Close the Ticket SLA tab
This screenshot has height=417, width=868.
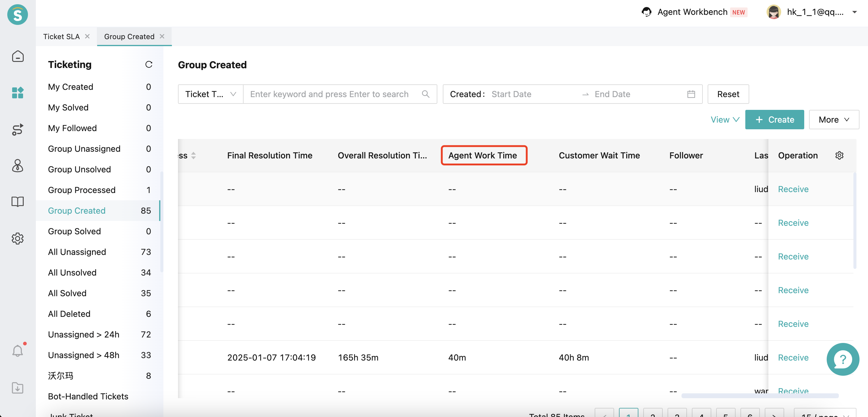point(87,36)
